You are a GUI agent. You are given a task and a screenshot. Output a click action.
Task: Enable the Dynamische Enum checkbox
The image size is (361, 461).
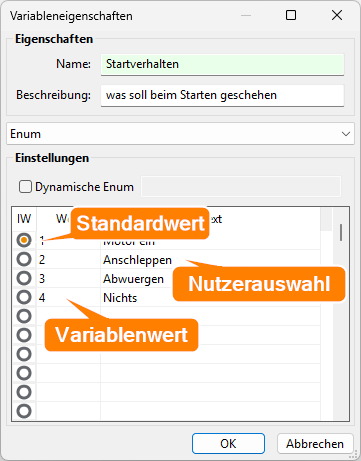click(x=26, y=187)
